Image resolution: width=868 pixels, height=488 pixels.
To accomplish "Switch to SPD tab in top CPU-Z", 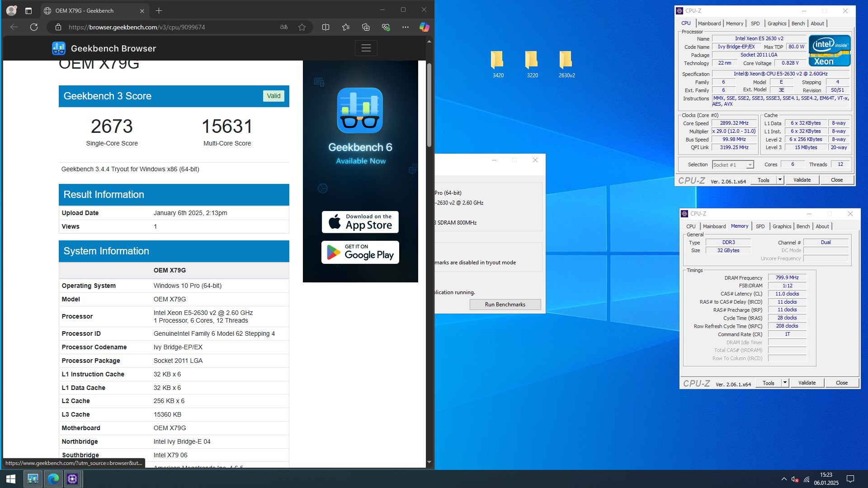I will pyautogui.click(x=755, y=23).
